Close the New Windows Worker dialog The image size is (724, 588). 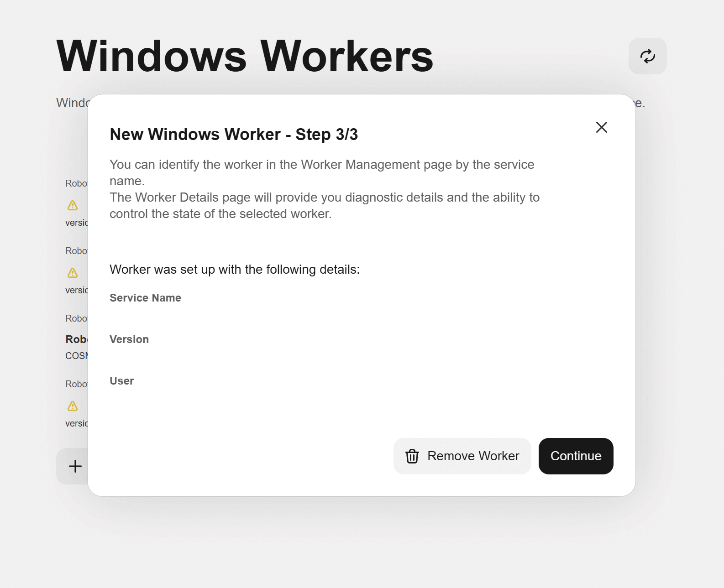pos(602,127)
